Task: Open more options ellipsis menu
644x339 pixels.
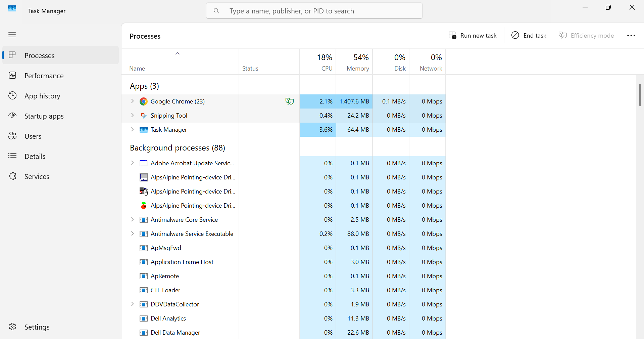Action: click(631, 36)
